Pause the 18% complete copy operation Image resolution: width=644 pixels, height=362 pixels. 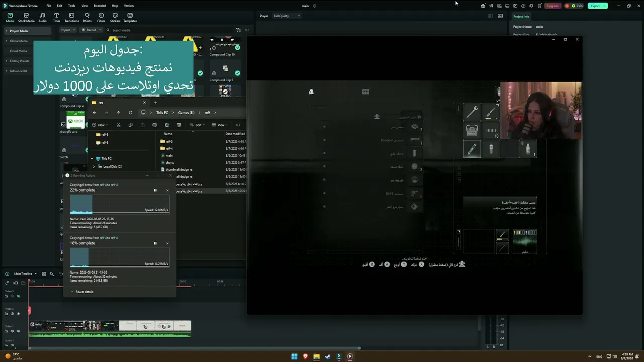(155, 243)
